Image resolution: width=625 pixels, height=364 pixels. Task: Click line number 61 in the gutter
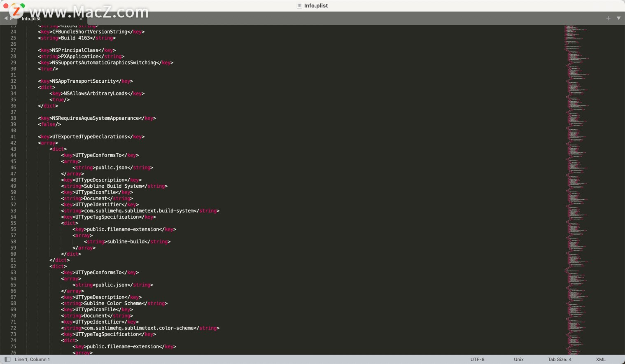[x=13, y=260]
